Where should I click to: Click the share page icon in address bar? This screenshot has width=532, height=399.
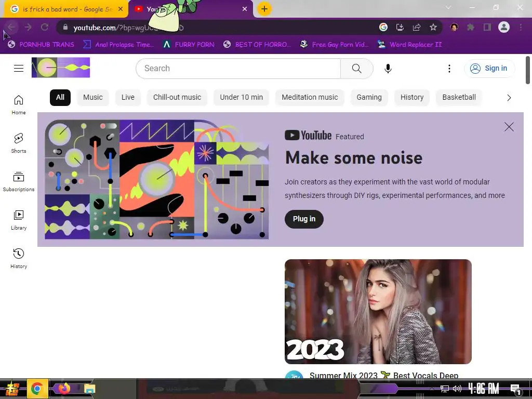point(416,27)
